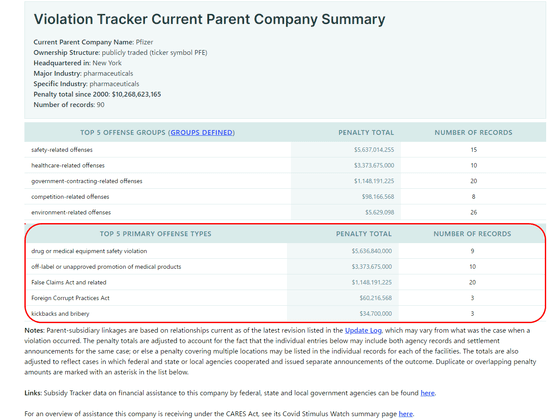Screen dimensions: 560x420
Task: Click Number of Records header in offense groups table
Action: click(473, 132)
